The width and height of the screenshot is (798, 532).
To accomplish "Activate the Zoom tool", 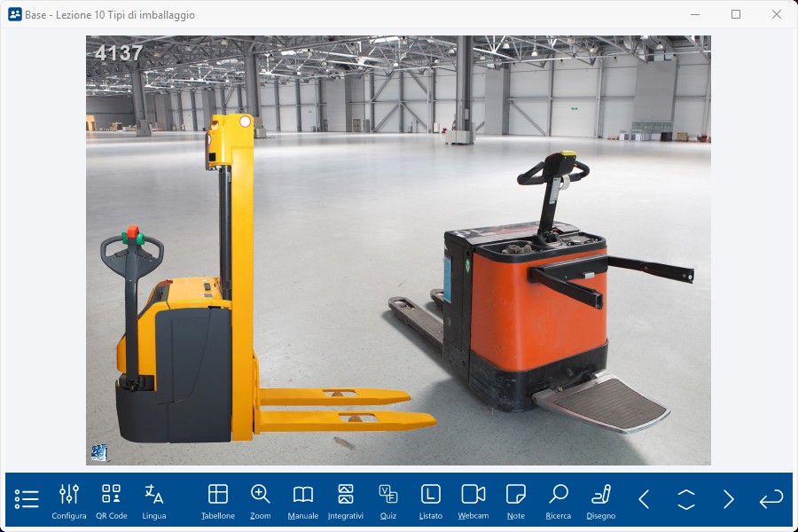I will point(261,500).
